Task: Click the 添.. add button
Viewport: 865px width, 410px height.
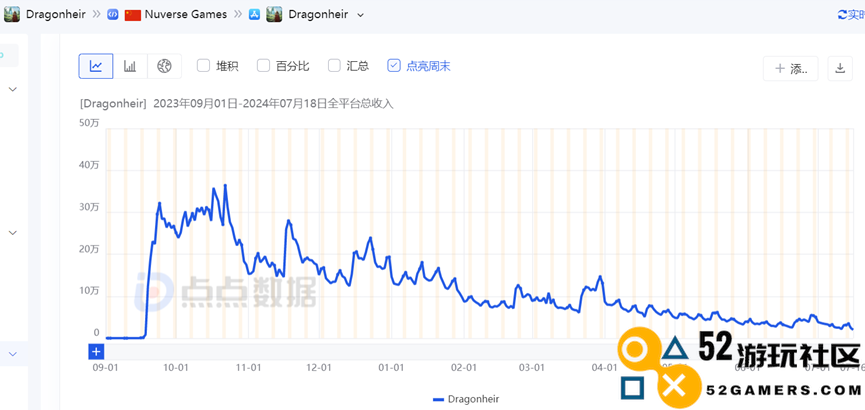Action: tap(791, 68)
